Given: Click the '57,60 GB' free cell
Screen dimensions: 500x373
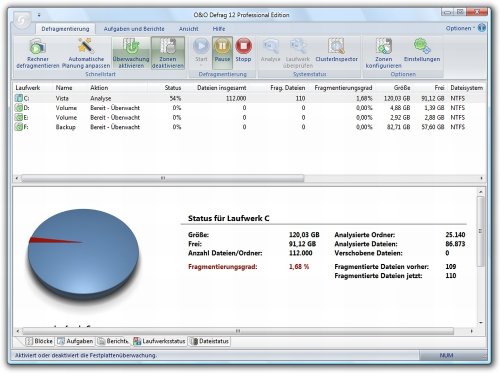Looking at the screenshot, I should coord(433,127).
